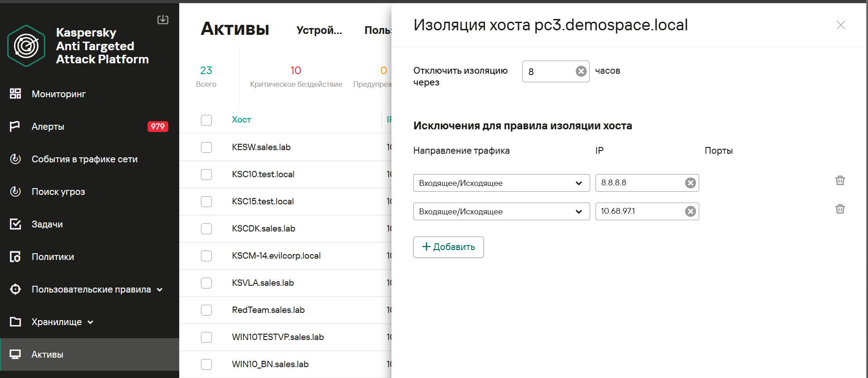Image resolution: width=868 pixels, height=378 pixels.
Task: Delete the 8.8.8.8 exclusion rule
Action: click(840, 180)
